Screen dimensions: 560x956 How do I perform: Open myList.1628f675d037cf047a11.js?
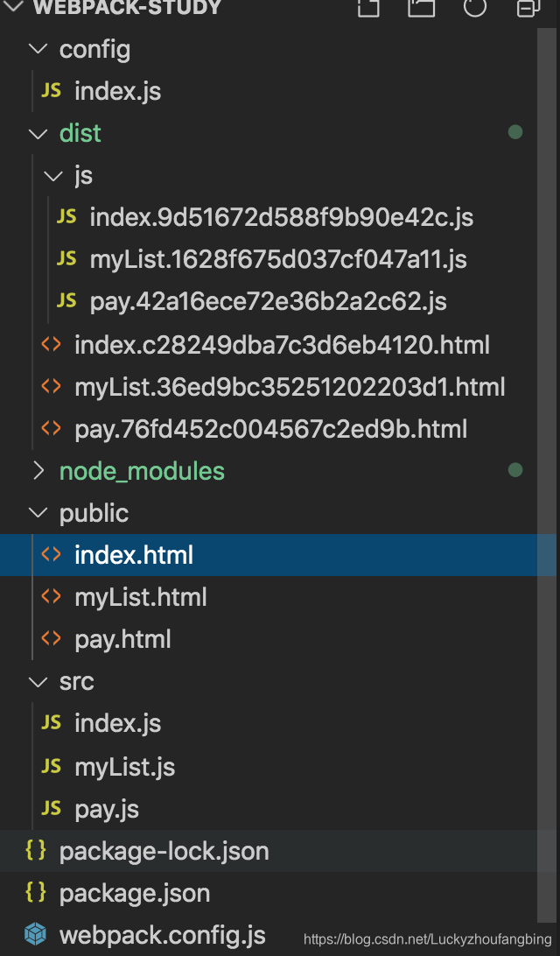(x=278, y=260)
